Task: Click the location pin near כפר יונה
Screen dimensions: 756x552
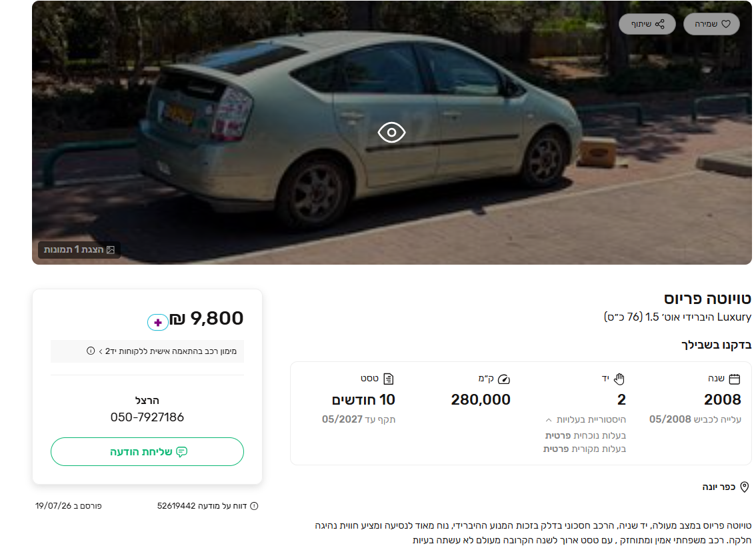Action: tap(745, 487)
